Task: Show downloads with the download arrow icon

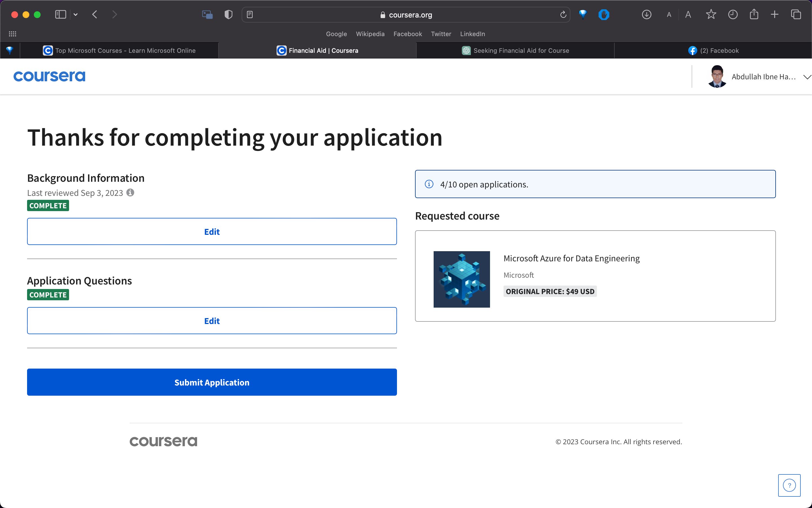Action: tap(646, 14)
